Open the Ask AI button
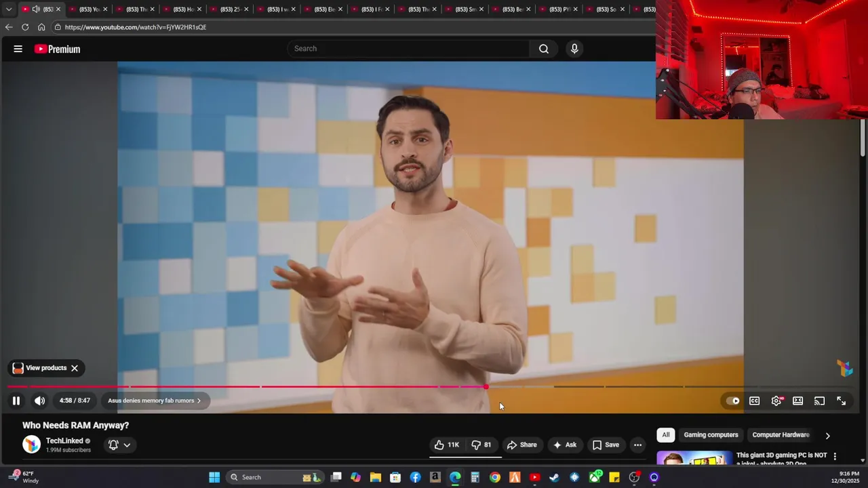The height and width of the screenshot is (488, 868). click(x=564, y=445)
